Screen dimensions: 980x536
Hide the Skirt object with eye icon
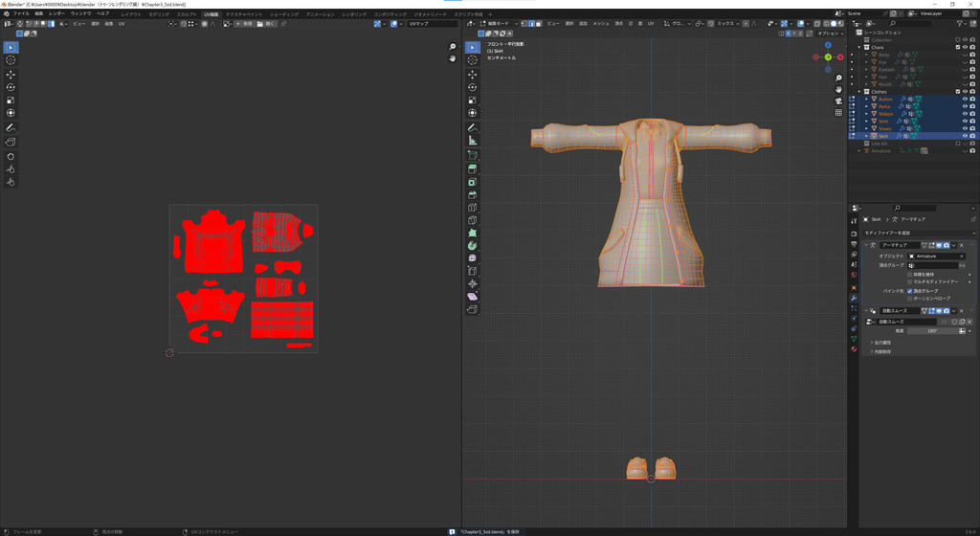965,136
